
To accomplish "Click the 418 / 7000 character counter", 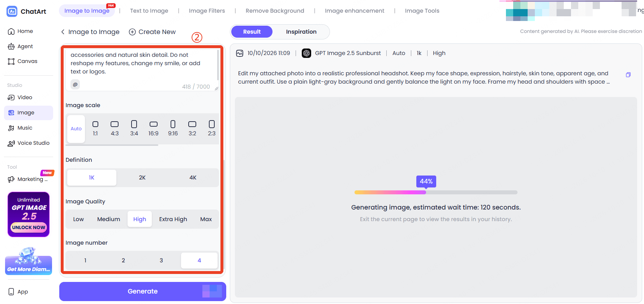I will (x=196, y=87).
